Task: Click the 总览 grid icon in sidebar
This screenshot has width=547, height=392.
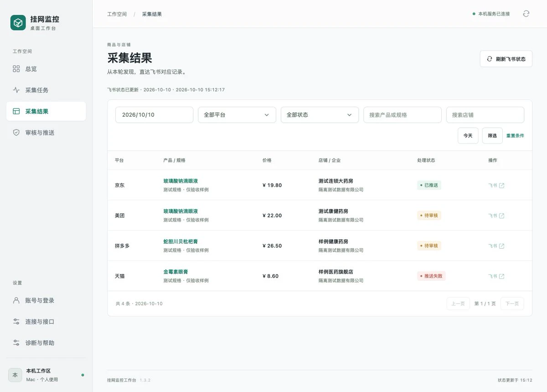Action: [x=16, y=69]
